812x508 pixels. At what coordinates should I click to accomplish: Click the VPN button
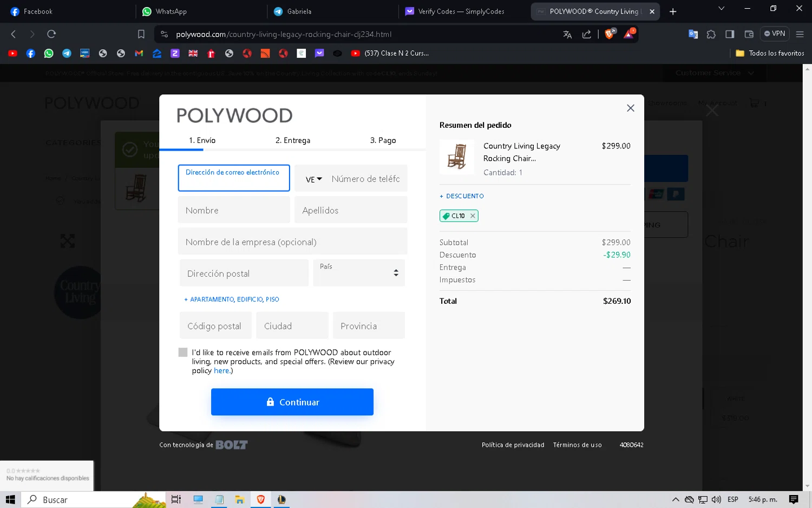[x=775, y=34]
